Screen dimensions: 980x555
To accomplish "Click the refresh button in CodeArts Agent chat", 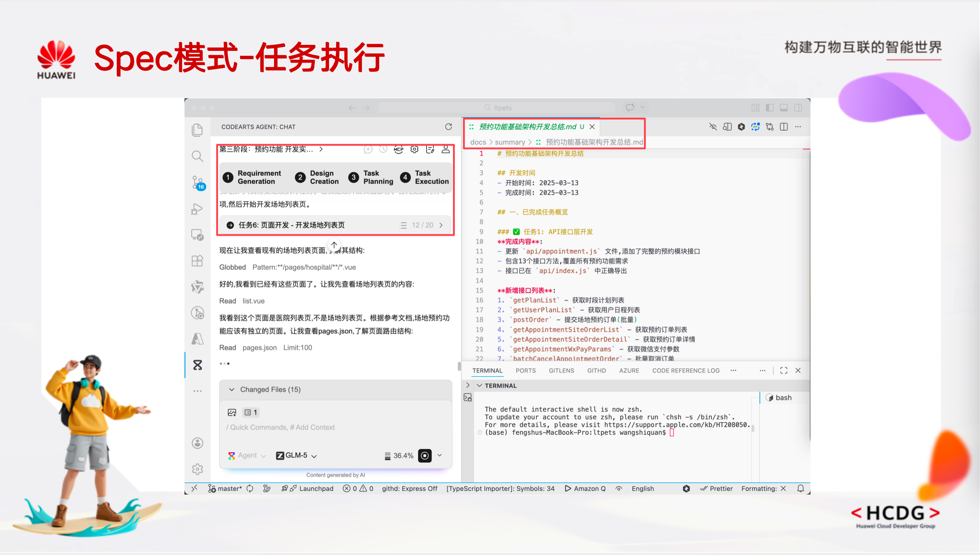I will 449,127.
